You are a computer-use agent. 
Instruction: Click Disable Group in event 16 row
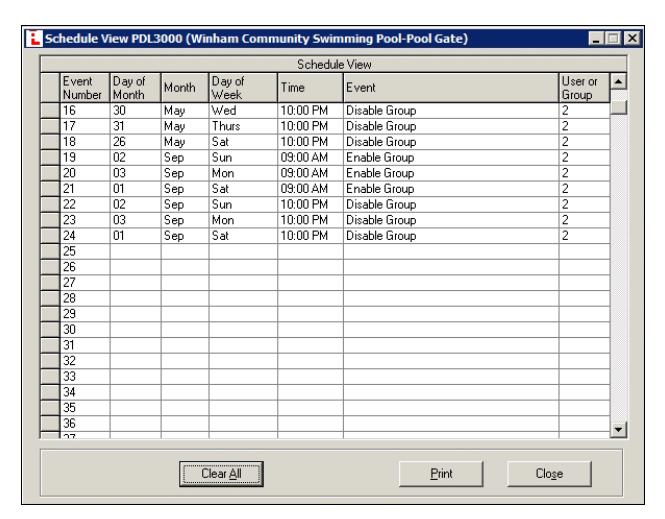pyautogui.click(x=451, y=111)
